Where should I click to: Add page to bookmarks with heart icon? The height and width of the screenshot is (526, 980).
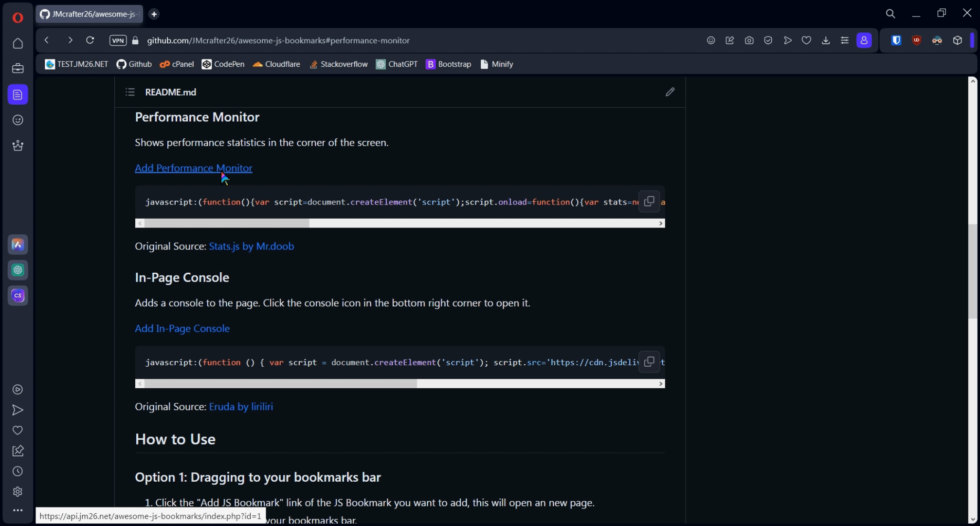(x=806, y=40)
